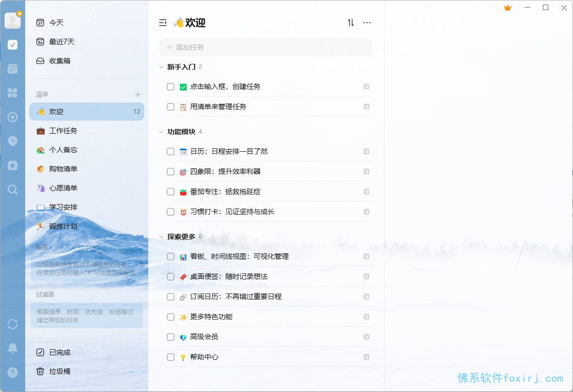This screenshot has width=573, height=392.
Task: Open the more options ellipsis menu
Action: pyautogui.click(x=367, y=23)
